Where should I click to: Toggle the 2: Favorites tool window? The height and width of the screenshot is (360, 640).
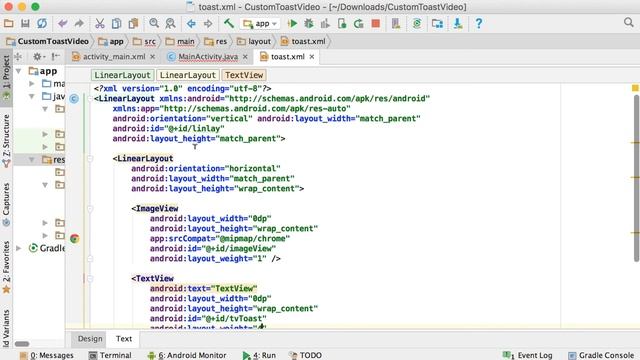pyautogui.click(x=6, y=267)
